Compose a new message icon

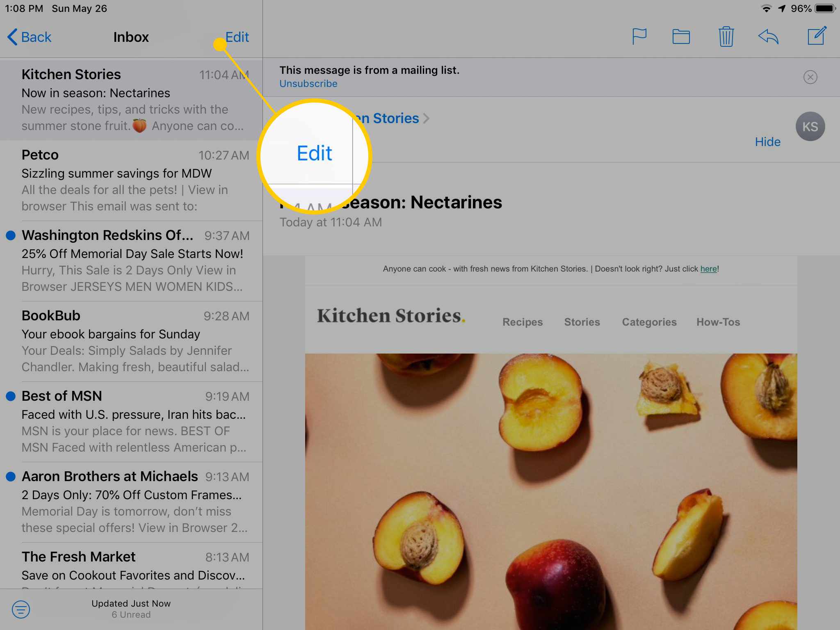click(817, 36)
